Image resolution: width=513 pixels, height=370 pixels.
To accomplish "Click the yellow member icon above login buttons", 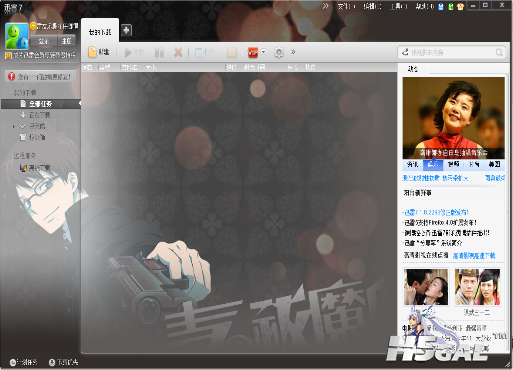I will [33, 26].
